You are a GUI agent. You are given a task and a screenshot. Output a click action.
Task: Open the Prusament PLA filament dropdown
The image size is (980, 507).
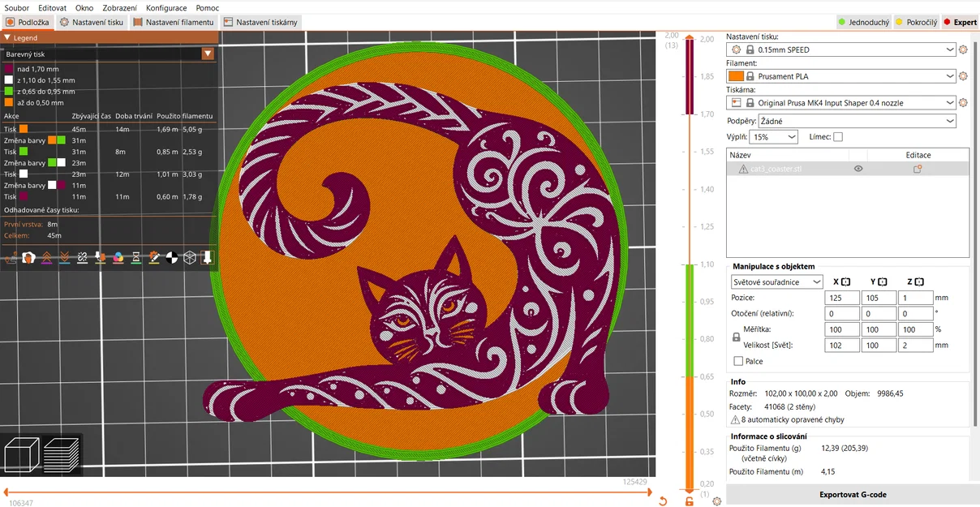[x=841, y=76]
